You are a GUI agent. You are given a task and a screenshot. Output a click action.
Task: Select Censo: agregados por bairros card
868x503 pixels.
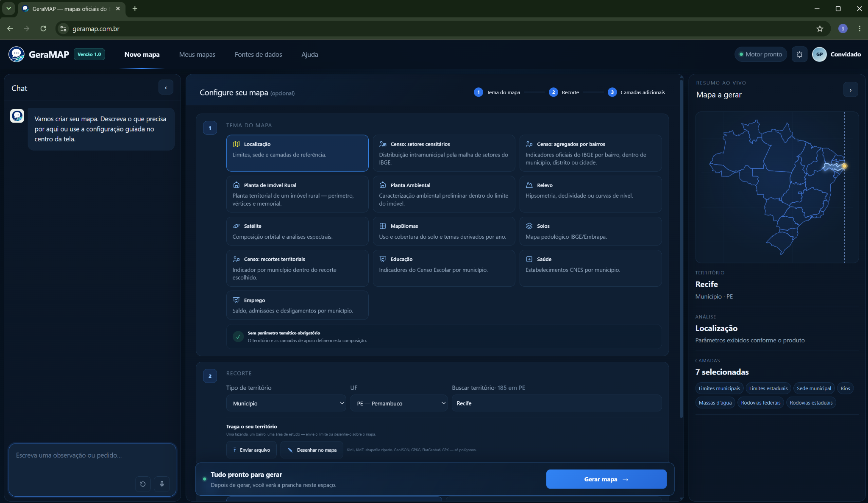coord(590,153)
